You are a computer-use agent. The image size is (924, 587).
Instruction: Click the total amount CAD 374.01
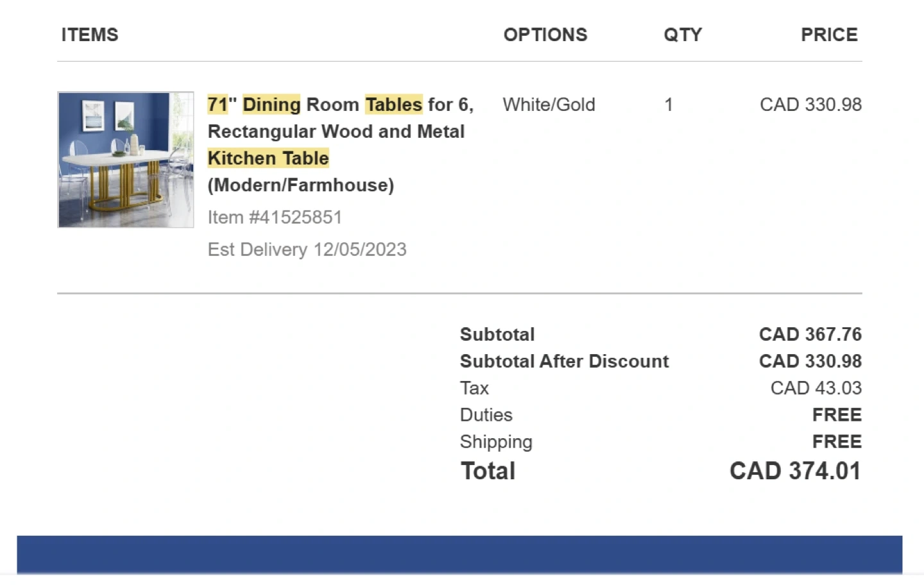(795, 471)
